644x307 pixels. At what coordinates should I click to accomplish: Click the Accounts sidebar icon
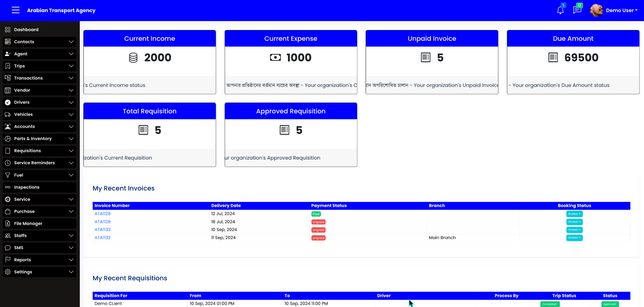8,127
